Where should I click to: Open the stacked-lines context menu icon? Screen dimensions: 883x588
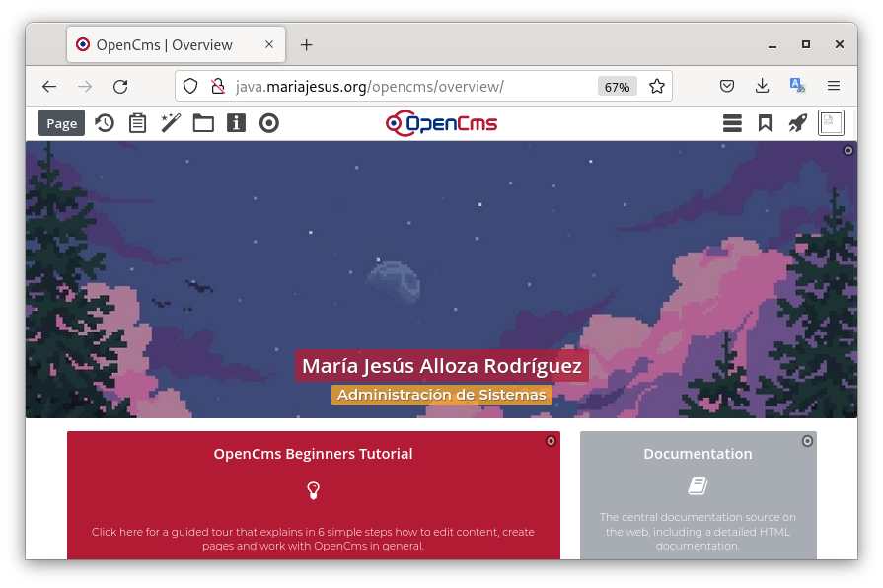pyautogui.click(x=732, y=123)
